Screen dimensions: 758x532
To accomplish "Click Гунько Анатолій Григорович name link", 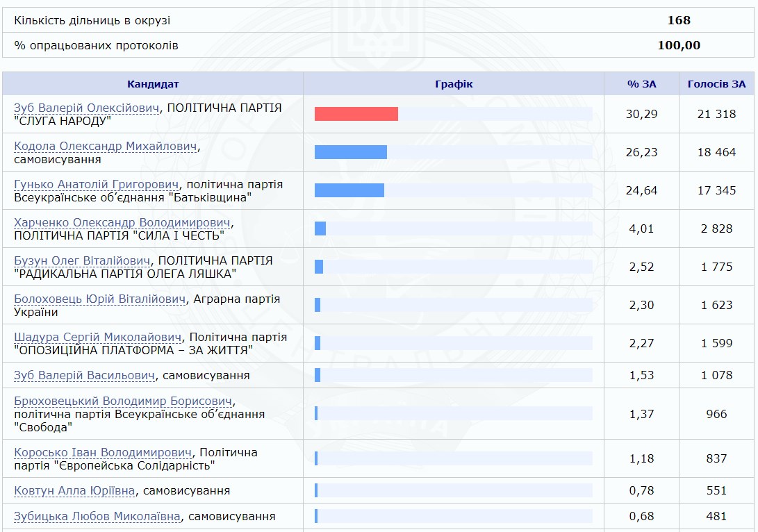I will (x=96, y=185).
